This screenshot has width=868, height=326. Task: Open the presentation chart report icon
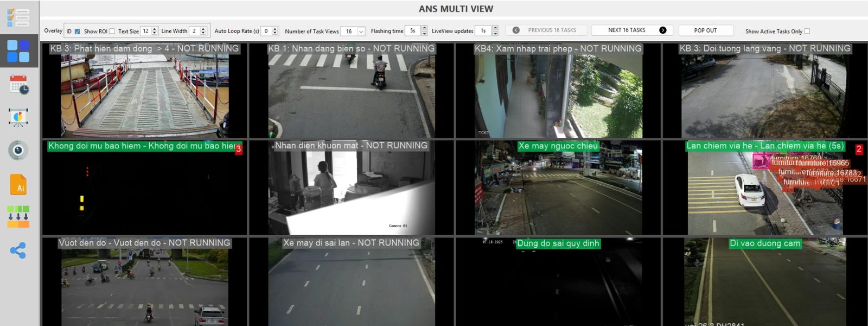[x=18, y=117]
